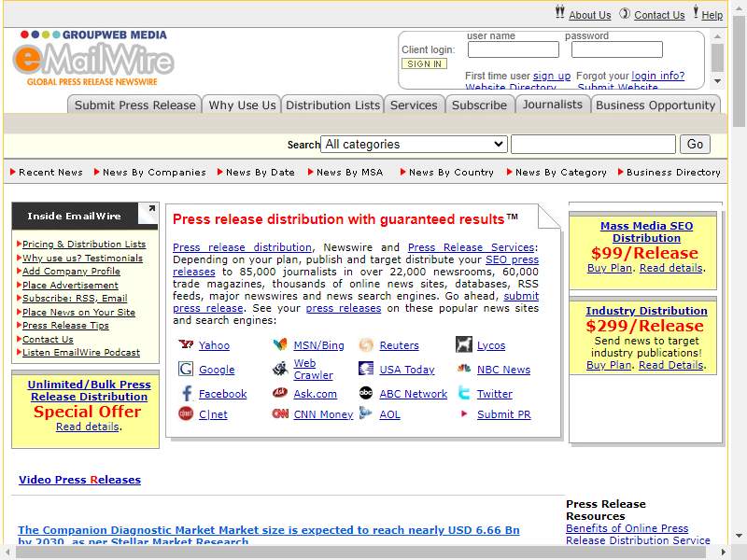747x560 pixels.
Task: Select News By Date menu item
Action: point(261,173)
